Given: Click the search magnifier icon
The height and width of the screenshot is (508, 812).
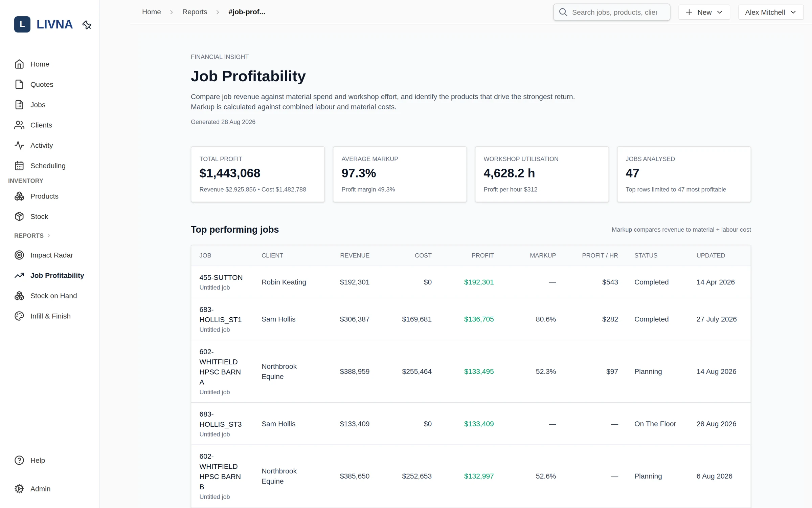Looking at the screenshot, I should pos(563,12).
